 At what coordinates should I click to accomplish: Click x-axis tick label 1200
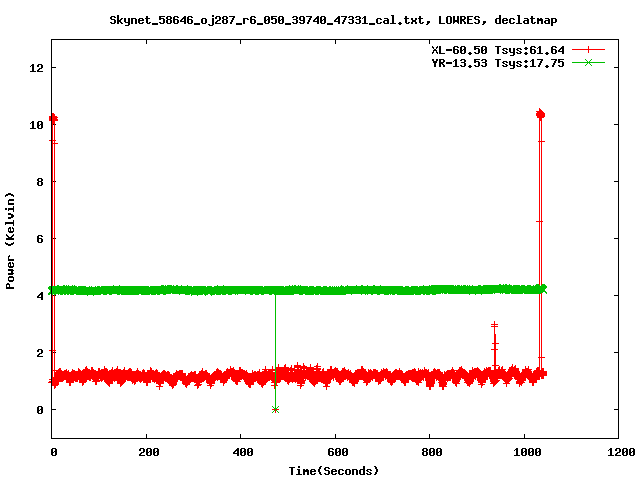click(x=621, y=452)
